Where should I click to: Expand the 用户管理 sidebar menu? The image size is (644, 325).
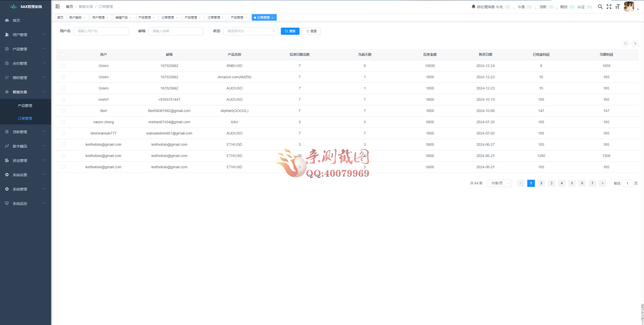(25, 35)
